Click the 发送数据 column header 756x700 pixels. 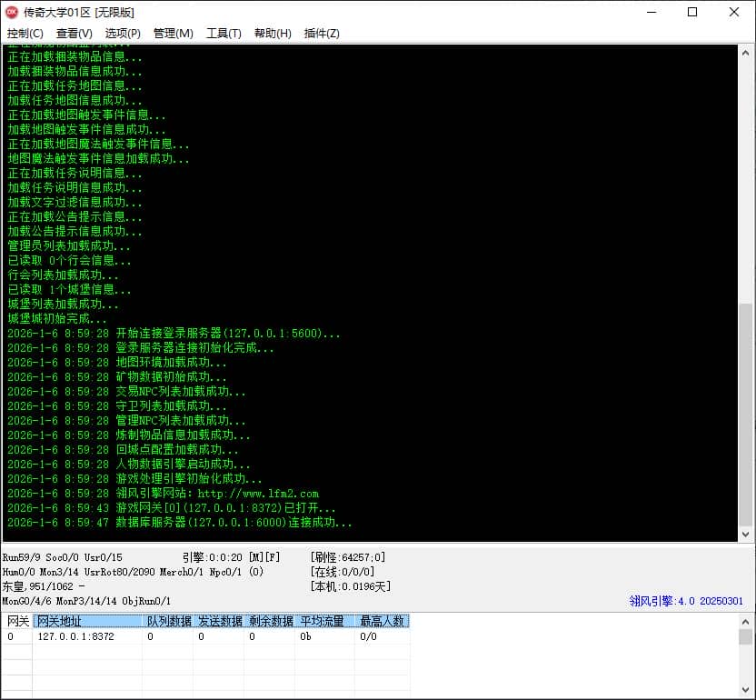click(219, 621)
